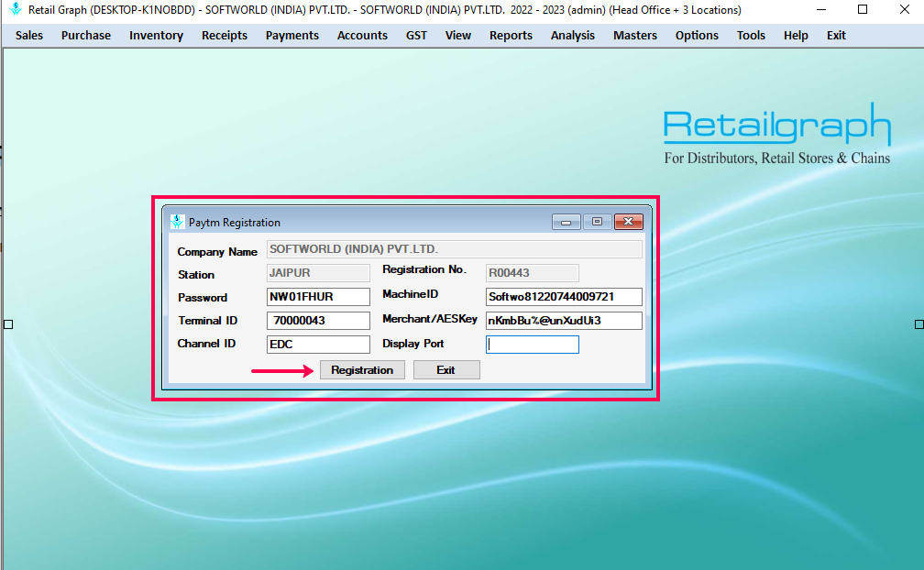Click the Station field showing JAIPUR
The height and width of the screenshot is (570, 924).
(x=318, y=273)
